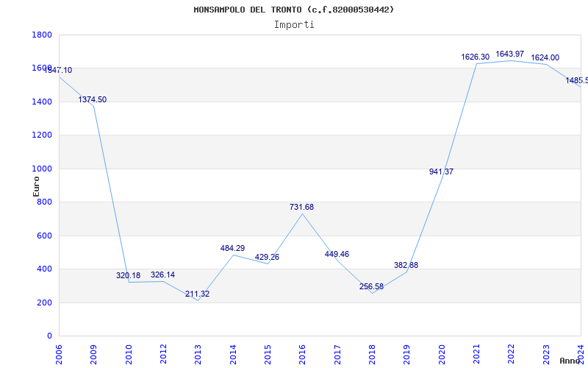This screenshot has width=588, height=368.
Task: Click y-axis tick 1400
Action: 42,102
